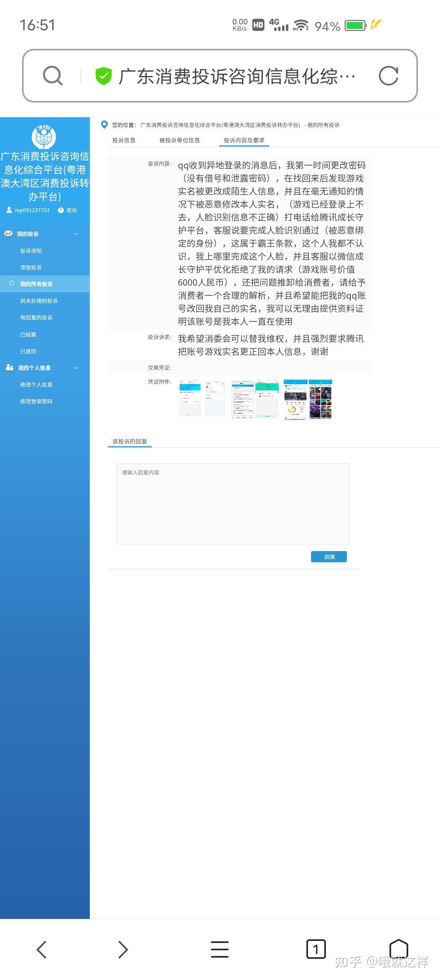Open 我的所有投诉 in the sidebar
This screenshot has height=980, width=440.
(36, 284)
